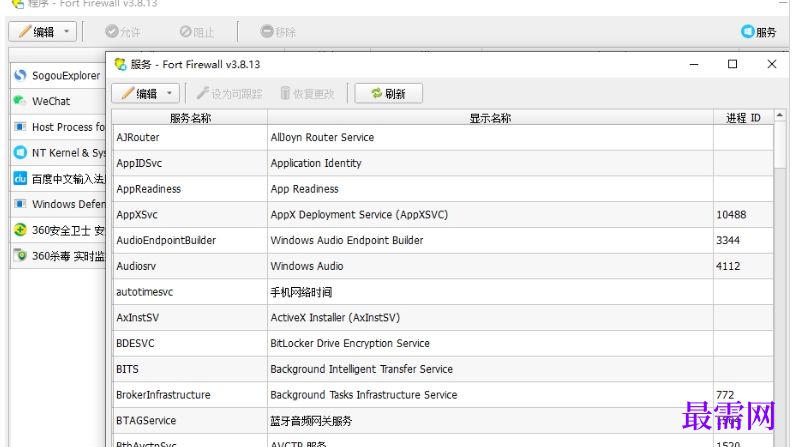Viewport: 794px width, 447px height.
Task: Click the 手机网络时间 display name
Action: (x=301, y=292)
